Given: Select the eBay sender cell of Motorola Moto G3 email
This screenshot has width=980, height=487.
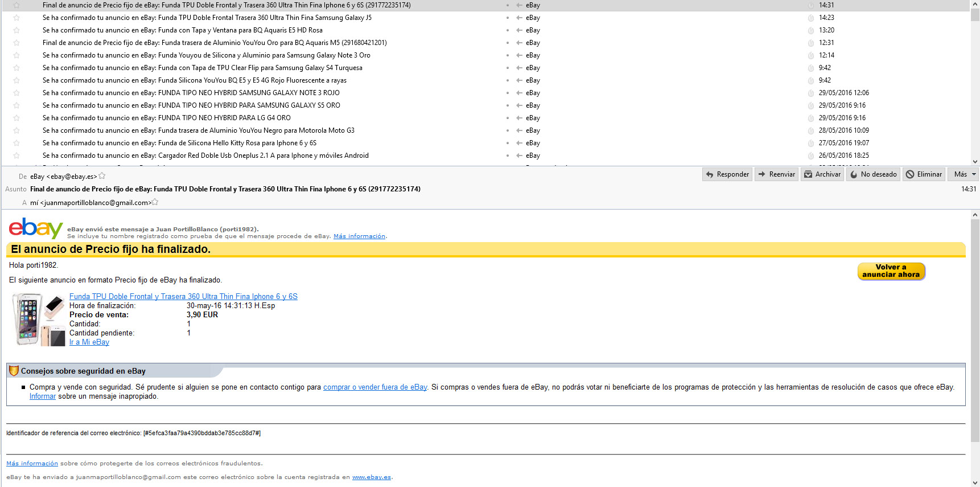Looking at the screenshot, I should (x=533, y=130).
